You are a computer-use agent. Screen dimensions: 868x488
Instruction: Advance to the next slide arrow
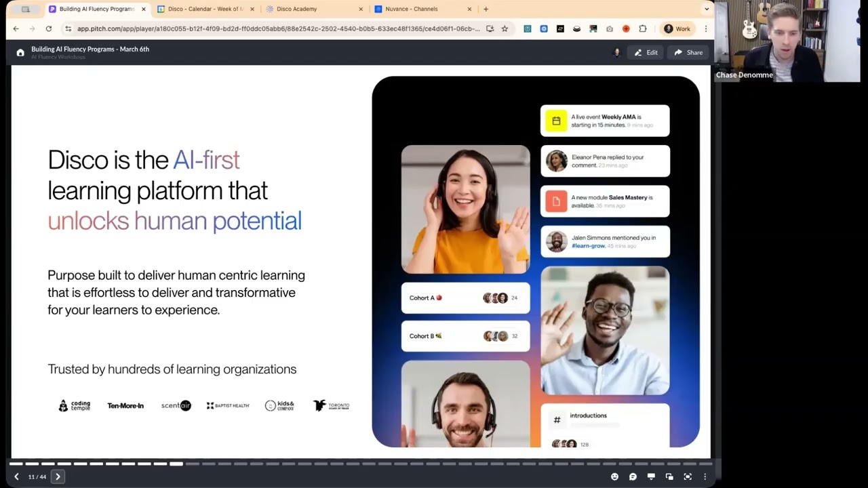(x=58, y=476)
